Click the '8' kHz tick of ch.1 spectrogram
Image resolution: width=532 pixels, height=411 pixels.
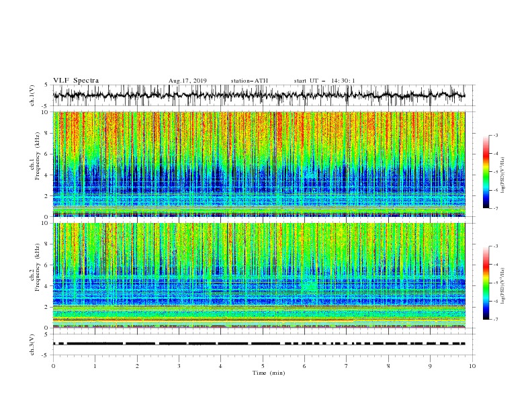[x=48, y=133]
